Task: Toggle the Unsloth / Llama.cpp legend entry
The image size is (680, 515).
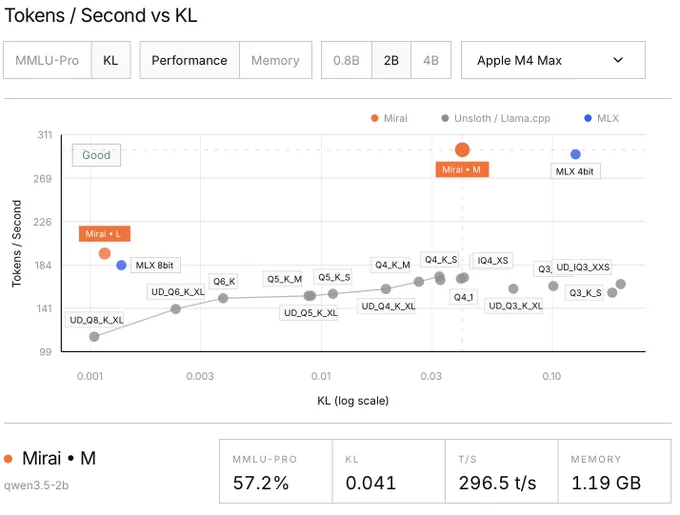Action: click(496, 118)
